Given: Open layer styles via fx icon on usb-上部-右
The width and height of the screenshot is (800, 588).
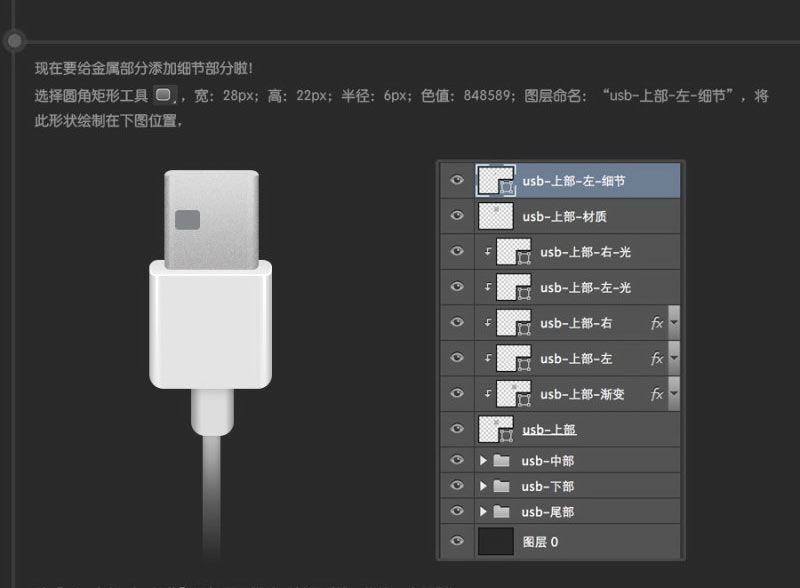Looking at the screenshot, I should 657,323.
